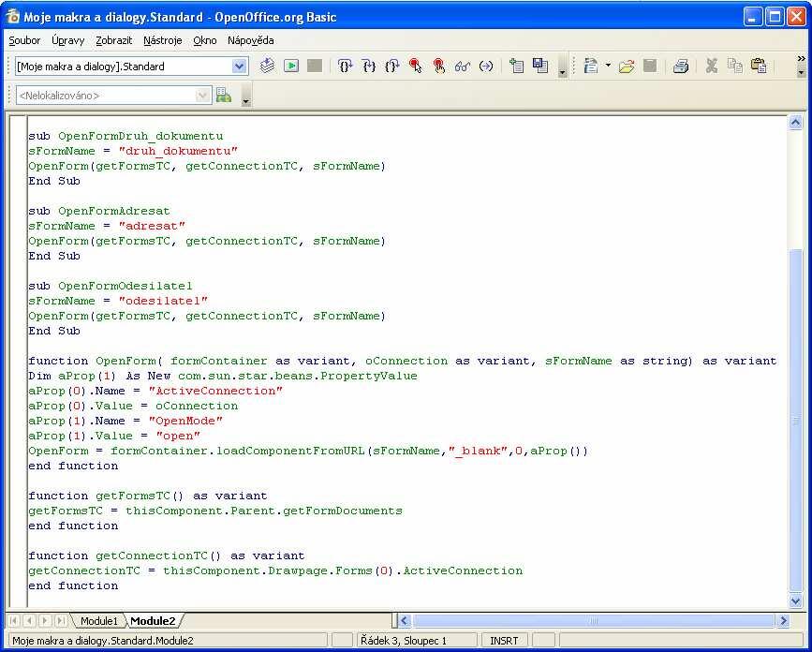Open the Nápověda menu

pos(251,40)
